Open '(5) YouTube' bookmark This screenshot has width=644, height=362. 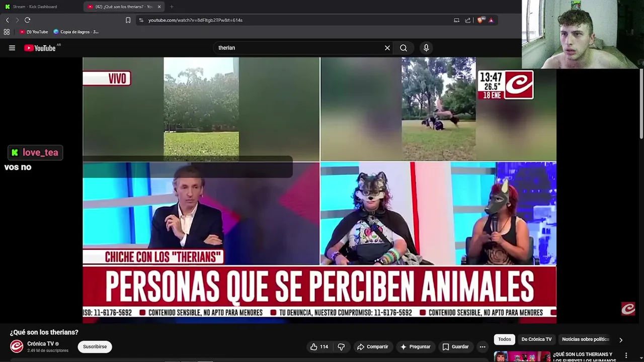pos(34,32)
